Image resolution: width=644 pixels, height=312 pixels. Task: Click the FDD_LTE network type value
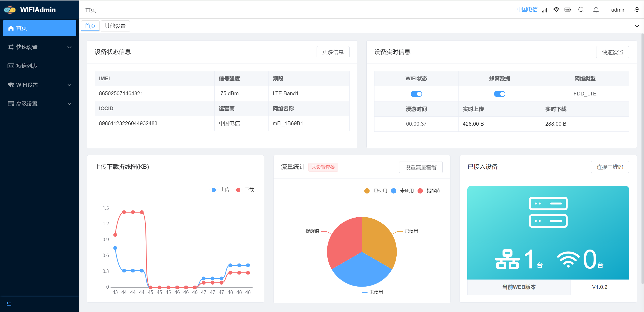click(x=585, y=94)
